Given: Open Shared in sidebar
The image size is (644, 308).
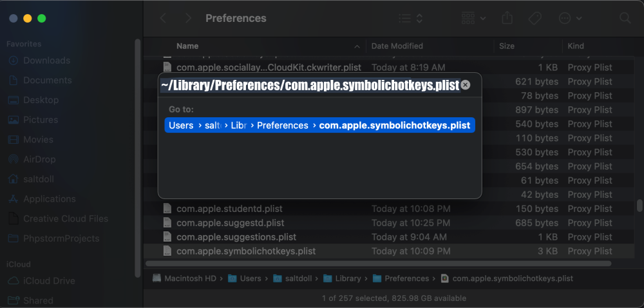Looking at the screenshot, I should click(x=38, y=301).
